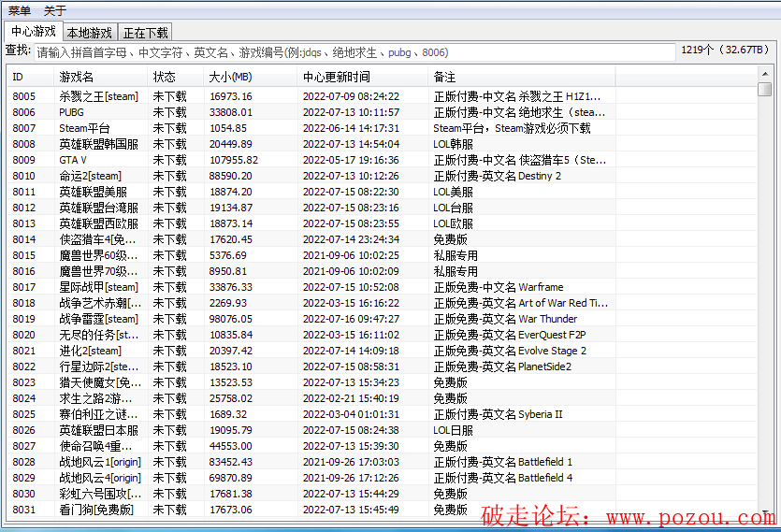Select the row 杀戮之王[steam]
The image size is (781, 532).
(x=383, y=96)
